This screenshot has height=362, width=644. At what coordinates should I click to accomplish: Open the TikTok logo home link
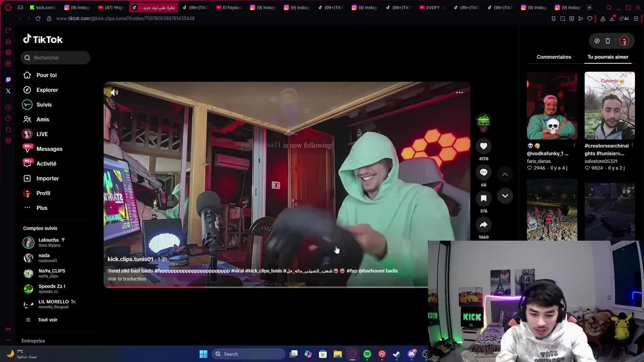coord(43,39)
